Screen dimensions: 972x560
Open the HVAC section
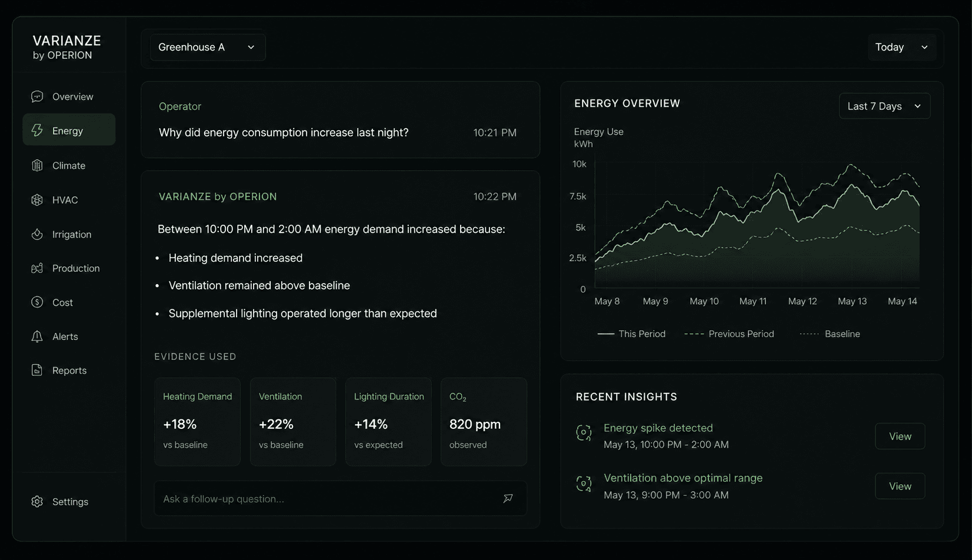(69, 200)
